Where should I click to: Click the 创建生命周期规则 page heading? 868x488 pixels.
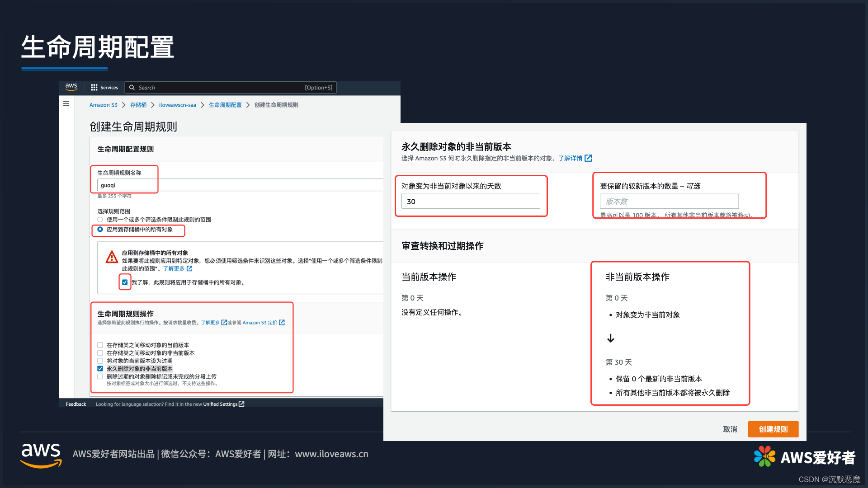pyautogui.click(x=133, y=127)
